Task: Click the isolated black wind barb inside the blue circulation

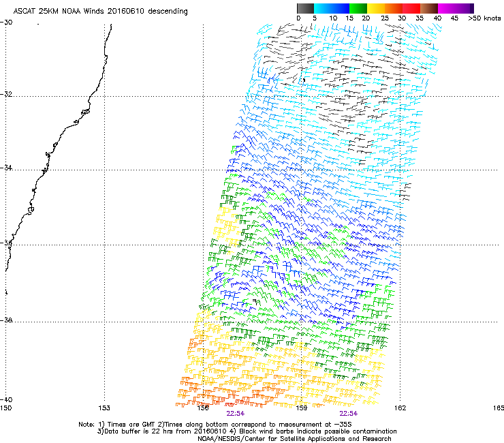Action: coord(256,301)
